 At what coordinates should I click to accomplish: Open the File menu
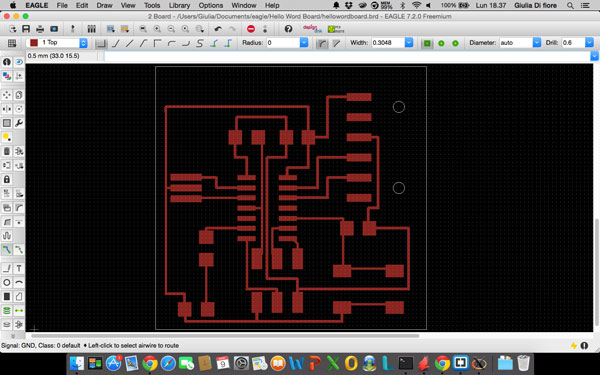62,5
